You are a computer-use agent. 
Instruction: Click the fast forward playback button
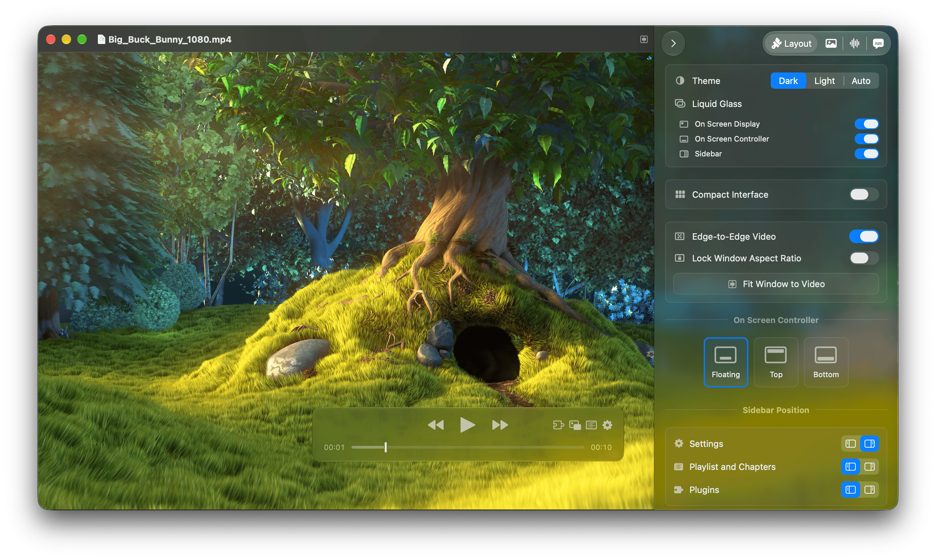tap(500, 425)
